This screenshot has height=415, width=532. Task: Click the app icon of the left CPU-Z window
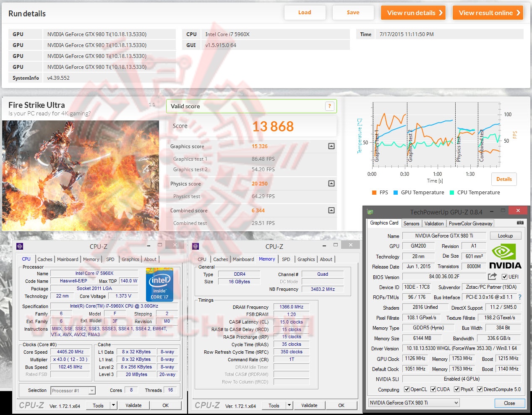point(19,246)
